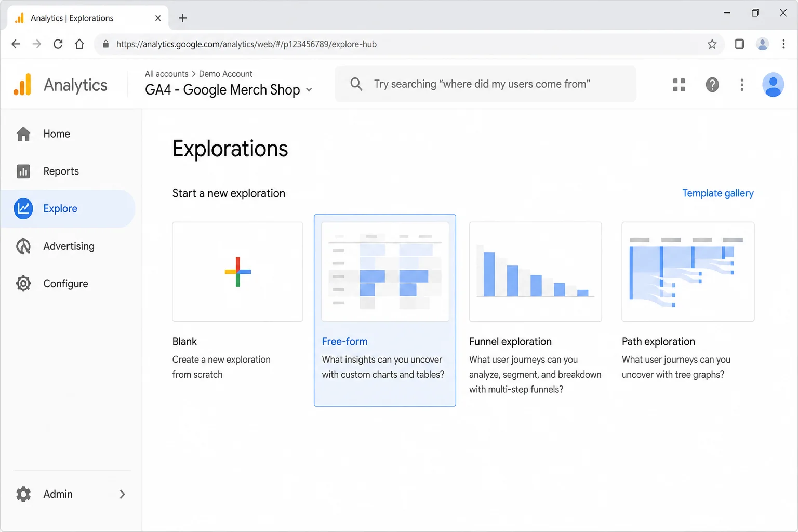
Task: Click 'analyze, segment, and breakdown' description text
Action: [535, 375]
